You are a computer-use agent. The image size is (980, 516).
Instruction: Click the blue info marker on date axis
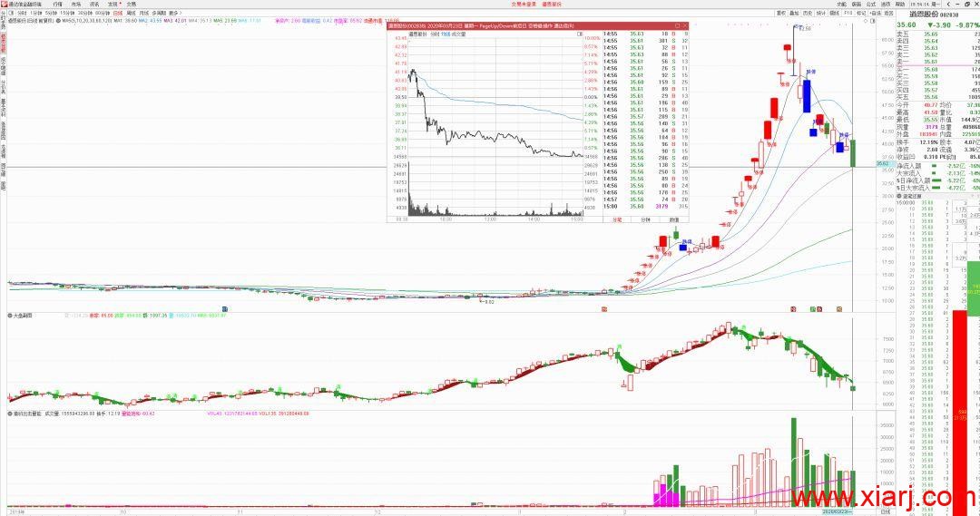[225, 308]
